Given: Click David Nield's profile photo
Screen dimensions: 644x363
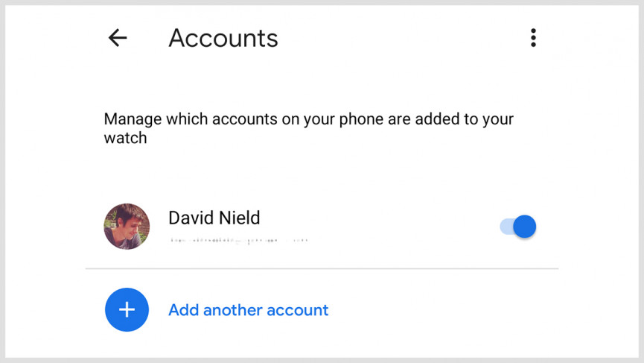Looking at the screenshot, I should [127, 226].
